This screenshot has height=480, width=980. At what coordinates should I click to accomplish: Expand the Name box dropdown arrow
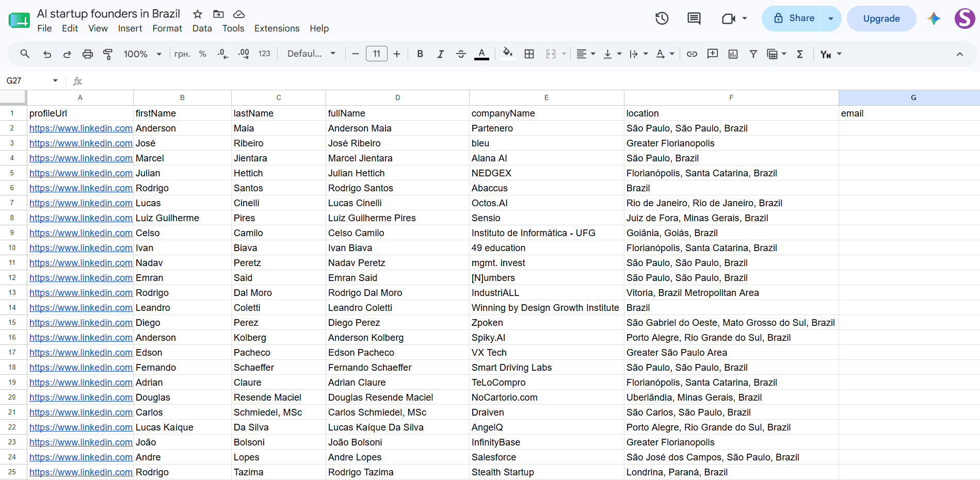pyautogui.click(x=55, y=80)
